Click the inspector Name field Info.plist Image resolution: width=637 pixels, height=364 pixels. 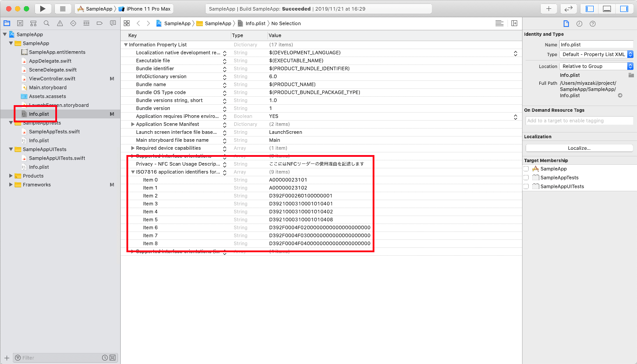(x=596, y=45)
